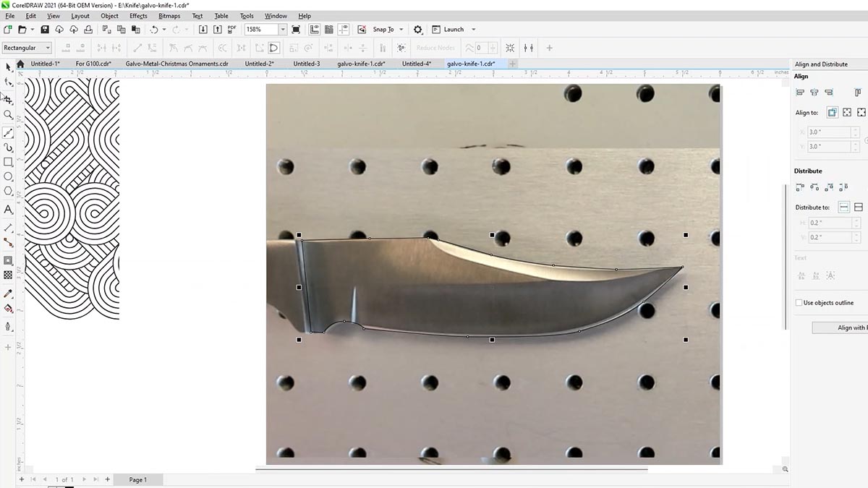The image size is (868, 488).
Task: Click the Page 1 tab
Action: pyautogui.click(x=137, y=479)
